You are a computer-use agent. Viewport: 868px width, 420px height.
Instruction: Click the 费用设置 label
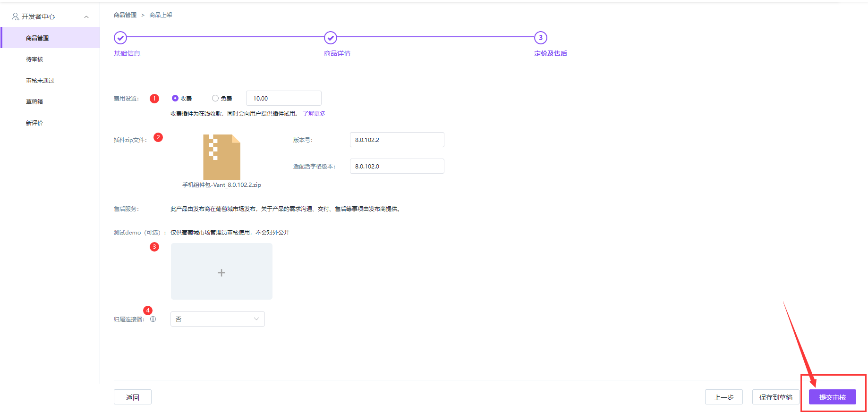(127, 99)
